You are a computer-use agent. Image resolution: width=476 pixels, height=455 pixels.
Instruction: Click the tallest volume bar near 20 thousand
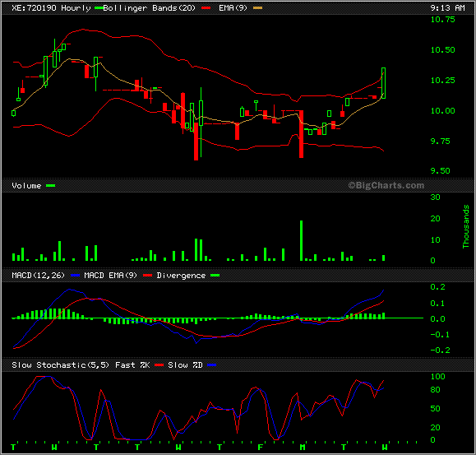pos(301,240)
